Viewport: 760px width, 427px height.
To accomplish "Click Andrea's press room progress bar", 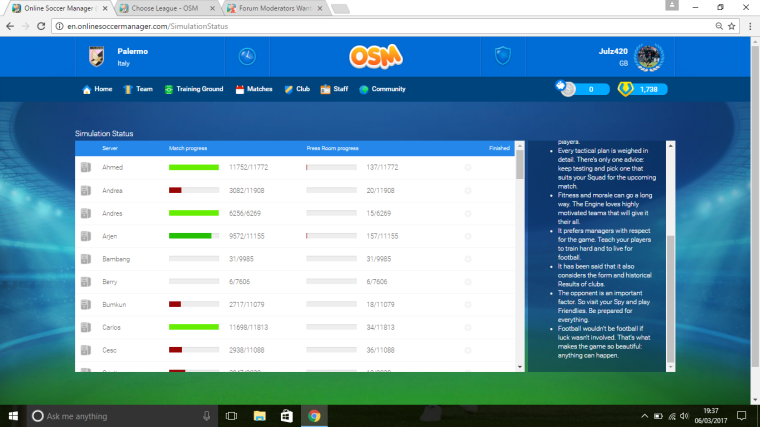I will 332,190.
